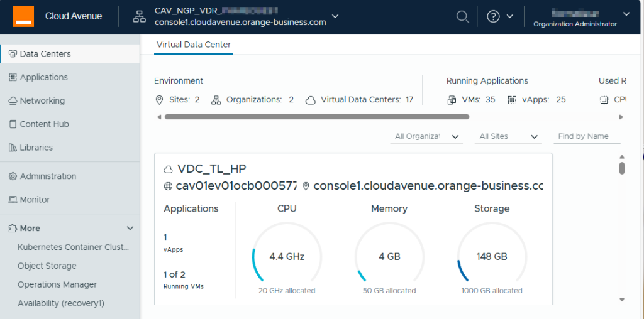The width and height of the screenshot is (644, 319).
Task: Open Content Hub in the sidebar
Action: (x=44, y=124)
